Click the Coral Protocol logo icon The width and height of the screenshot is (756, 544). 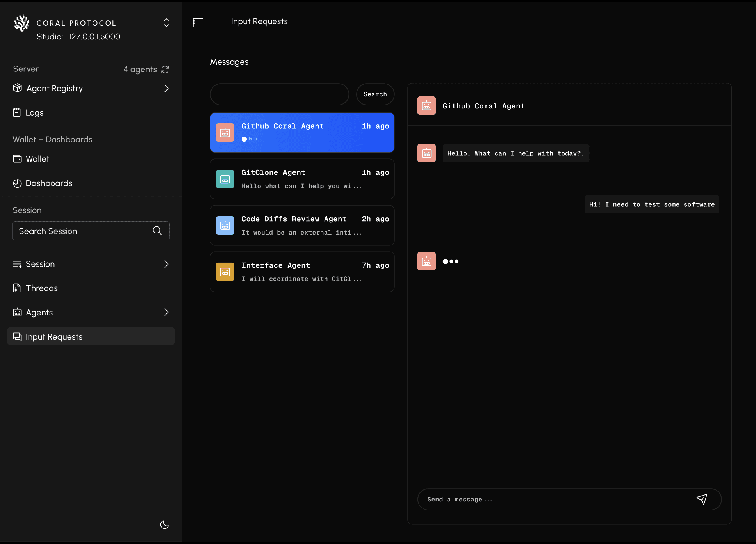22,23
